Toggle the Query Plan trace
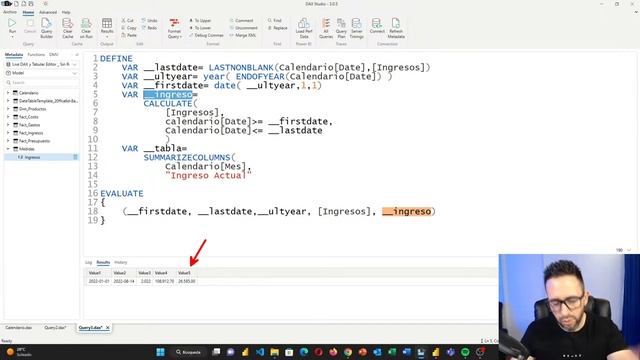This screenshot has width=640, height=360. point(341,28)
